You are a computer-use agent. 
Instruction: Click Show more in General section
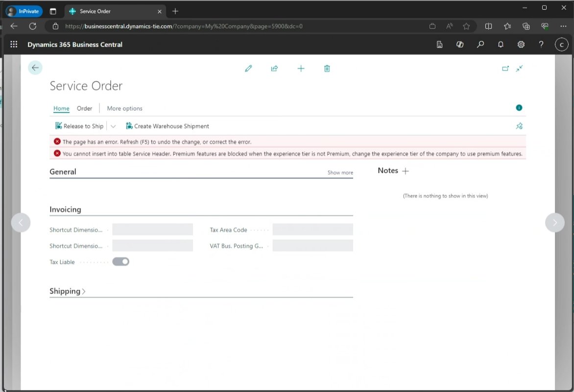pyautogui.click(x=340, y=173)
